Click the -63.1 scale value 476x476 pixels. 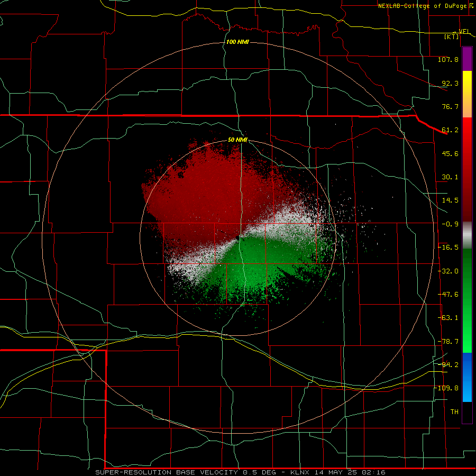tap(448, 318)
